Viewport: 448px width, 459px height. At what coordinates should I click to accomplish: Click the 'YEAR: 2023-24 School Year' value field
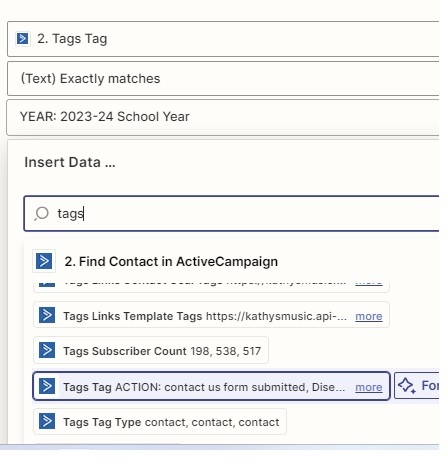[223, 117]
